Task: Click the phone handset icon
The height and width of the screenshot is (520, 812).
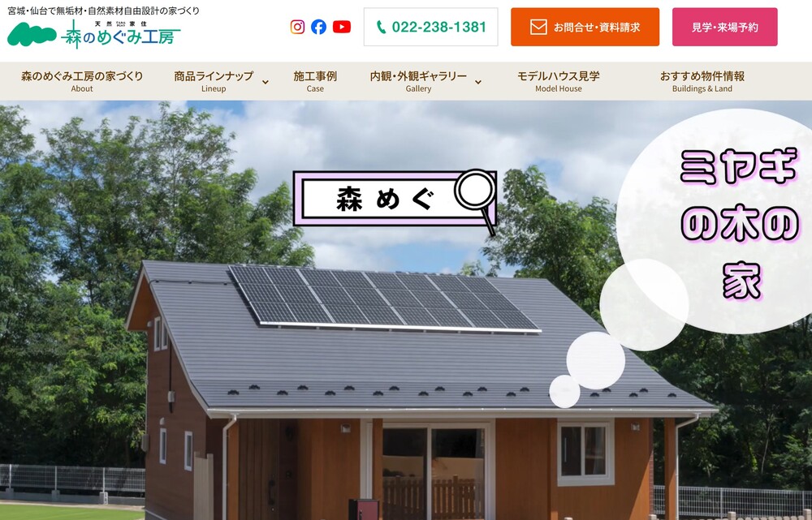Action: pyautogui.click(x=381, y=27)
